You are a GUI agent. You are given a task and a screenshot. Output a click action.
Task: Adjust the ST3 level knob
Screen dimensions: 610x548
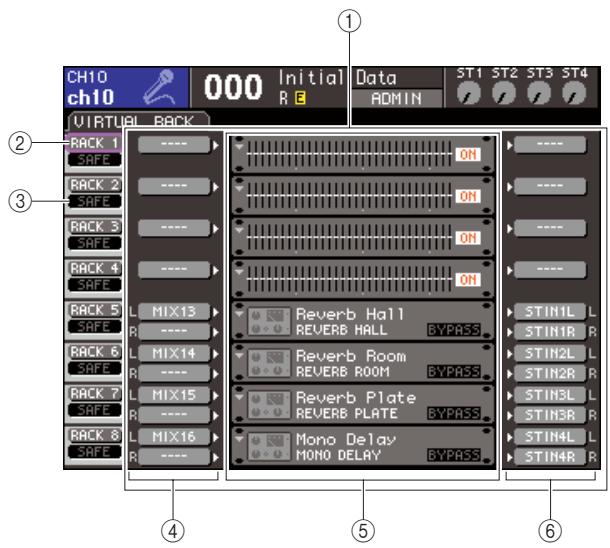[539, 94]
